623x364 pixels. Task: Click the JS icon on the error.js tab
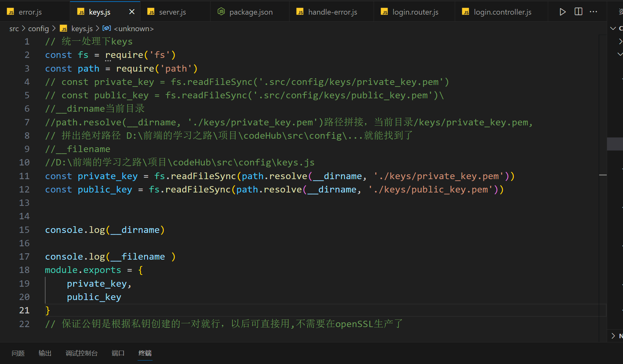pos(10,11)
